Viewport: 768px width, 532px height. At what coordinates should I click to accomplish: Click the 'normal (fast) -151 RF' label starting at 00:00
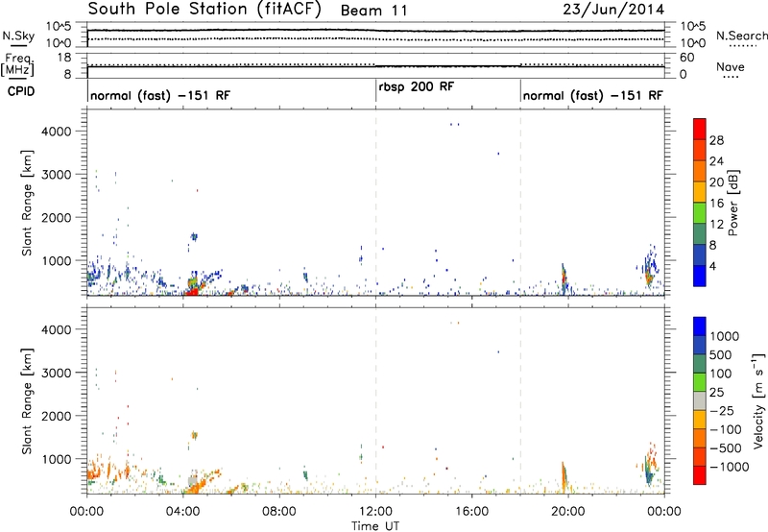(x=160, y=95)
